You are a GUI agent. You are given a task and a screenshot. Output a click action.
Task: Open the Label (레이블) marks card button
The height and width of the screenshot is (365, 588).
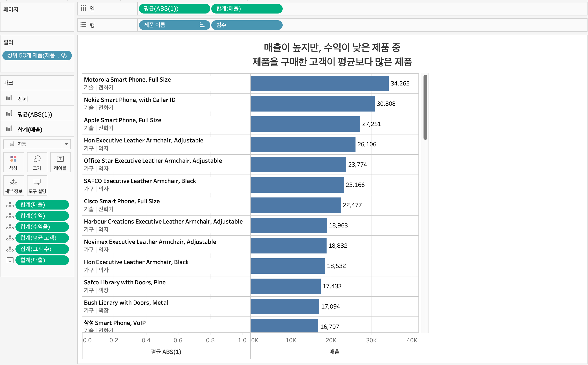(60, 162)
